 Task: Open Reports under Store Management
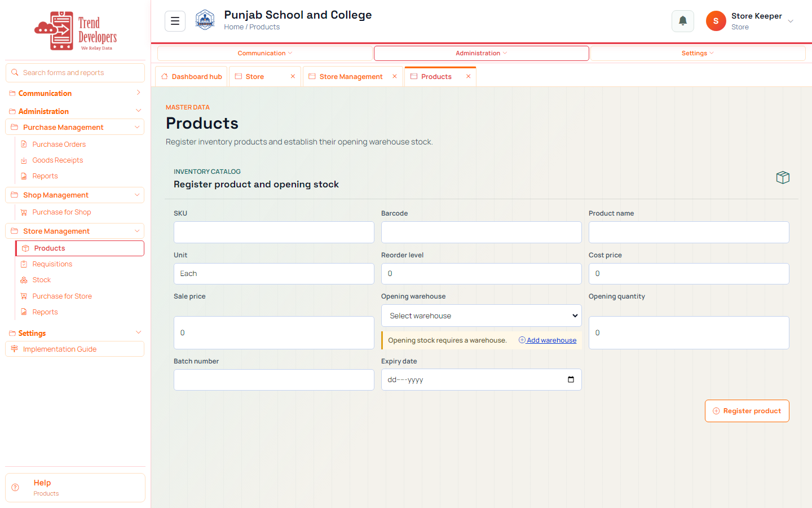[45, 312]
